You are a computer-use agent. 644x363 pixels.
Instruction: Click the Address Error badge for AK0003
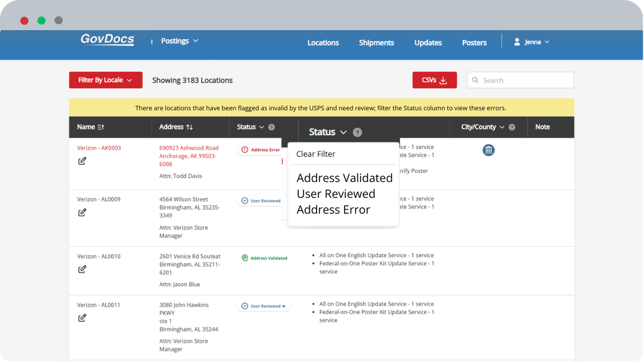click(x=260, y=150)
